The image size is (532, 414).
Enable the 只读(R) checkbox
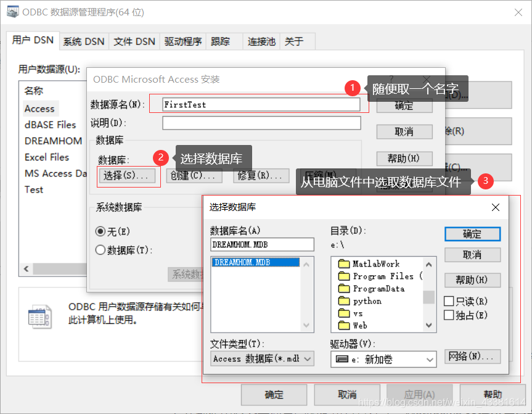pyautogui.click(x=449, y=301)
